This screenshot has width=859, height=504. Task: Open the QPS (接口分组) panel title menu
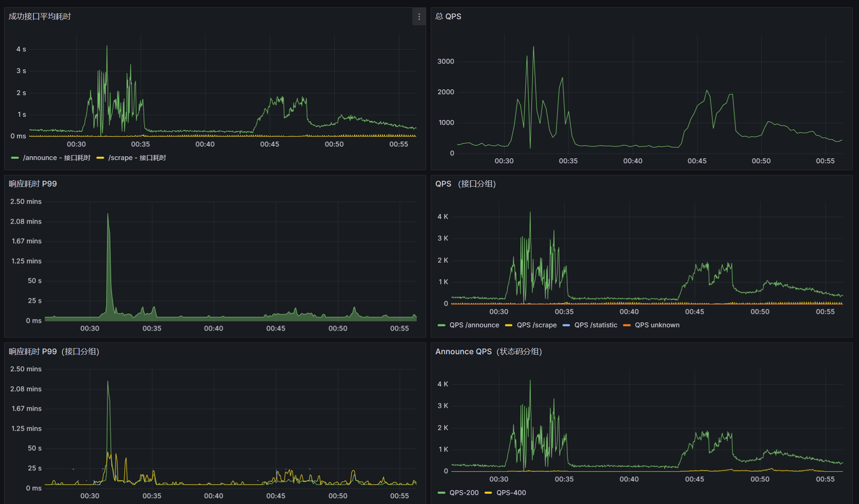click(x=465, y=184)
